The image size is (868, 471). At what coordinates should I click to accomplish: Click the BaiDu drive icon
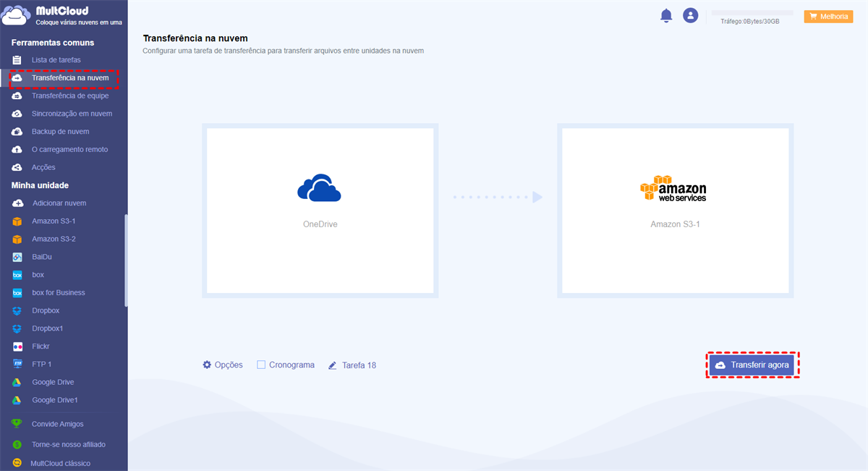tap(17, 257)
